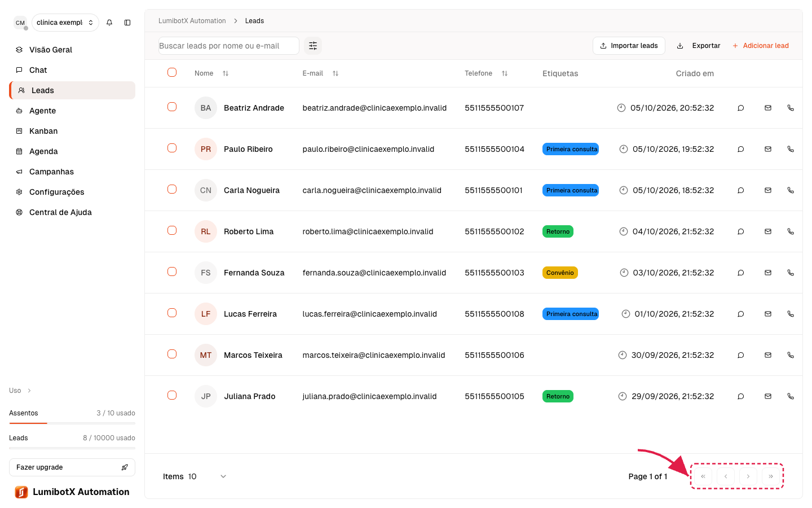Go to the next page arrow
This screenshot has height=508, width=812.
[748, 476]
